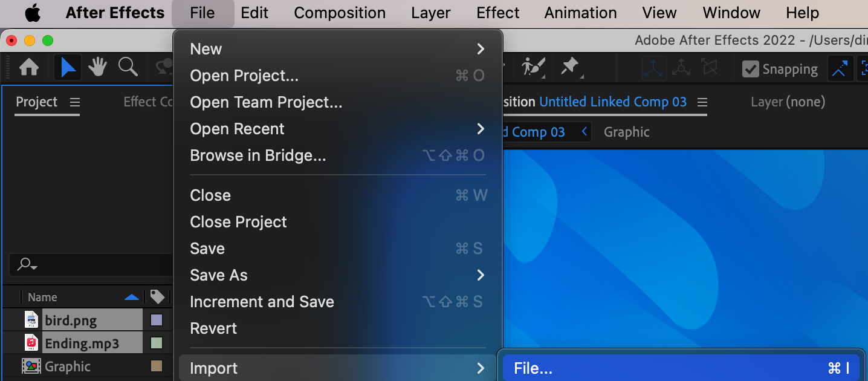Open the search filter dropdown
Viewport: 868px width, 381px height.
tap(27, 264)
